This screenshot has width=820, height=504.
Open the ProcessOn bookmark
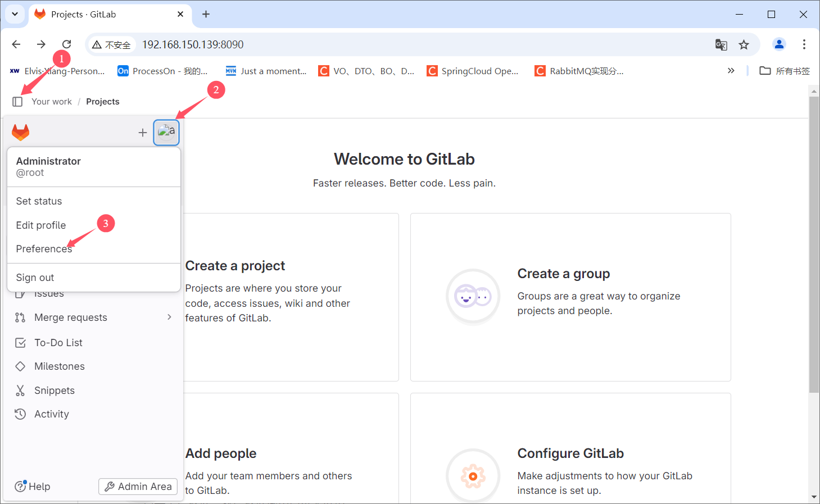(163, 71)
